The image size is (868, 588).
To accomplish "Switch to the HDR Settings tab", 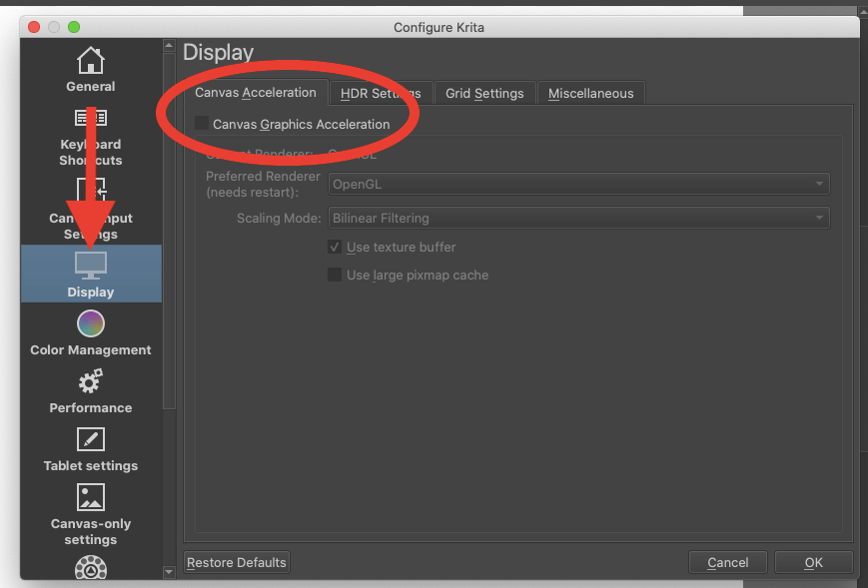I will [x=381, y=94].
